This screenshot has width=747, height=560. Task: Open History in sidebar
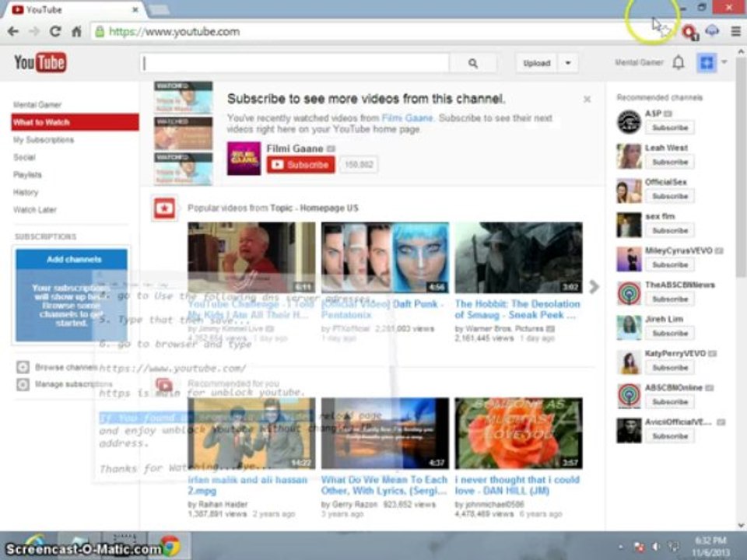26,192
